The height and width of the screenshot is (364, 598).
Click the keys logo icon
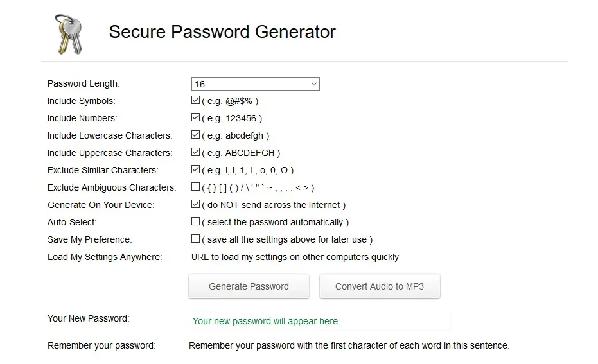(69, 34)
